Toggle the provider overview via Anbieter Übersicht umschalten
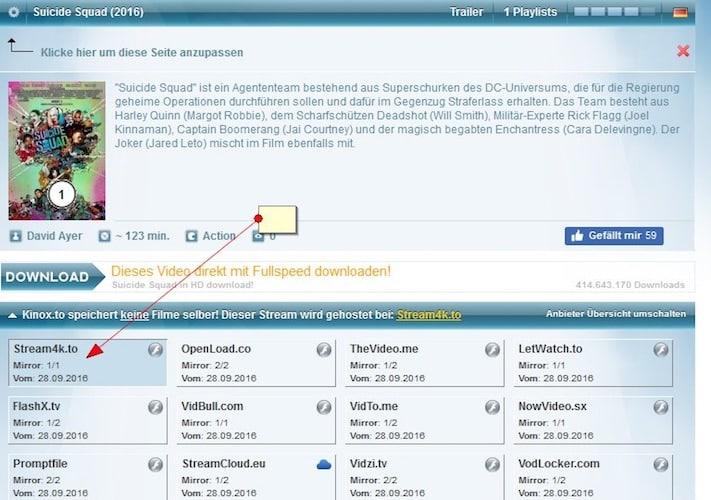Screen dimensions: 711x500 click(x=616, y=314)
